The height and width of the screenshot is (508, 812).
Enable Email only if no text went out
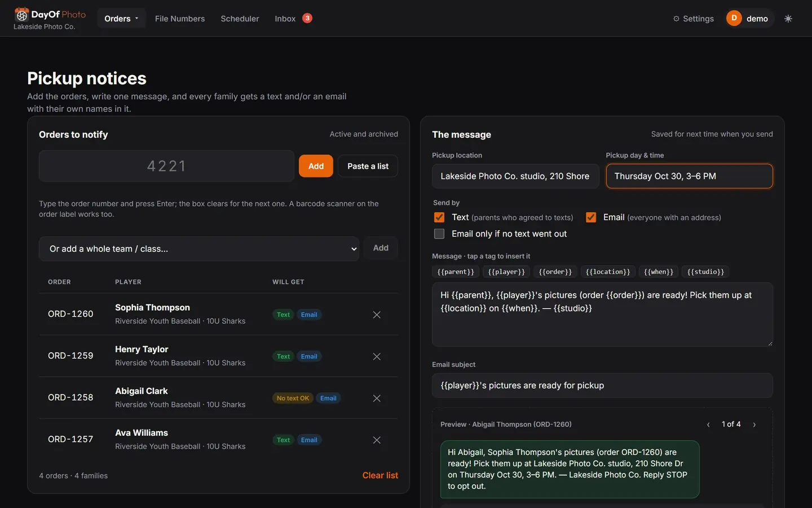coord(439,234)
